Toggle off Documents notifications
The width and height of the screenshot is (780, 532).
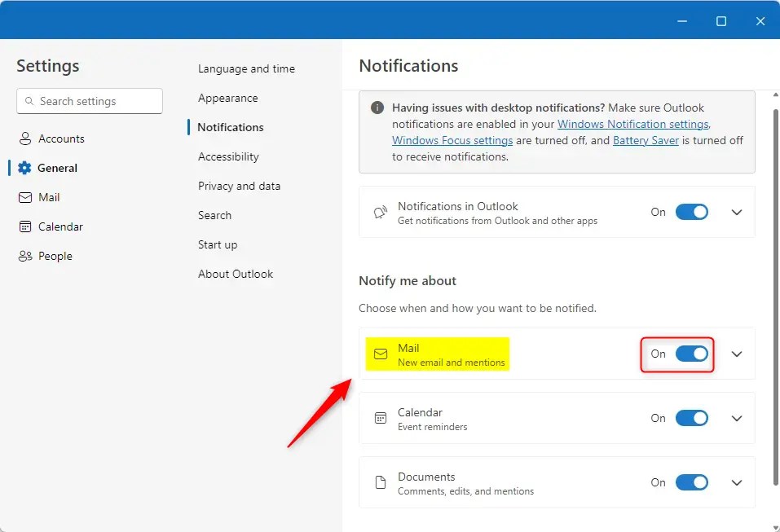(692, 482)
